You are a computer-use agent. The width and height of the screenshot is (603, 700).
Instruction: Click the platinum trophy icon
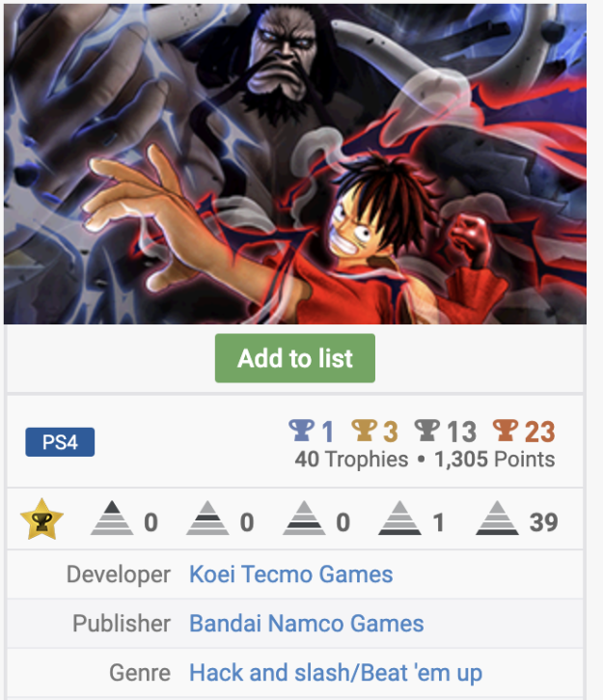click(x=301, y=431)
